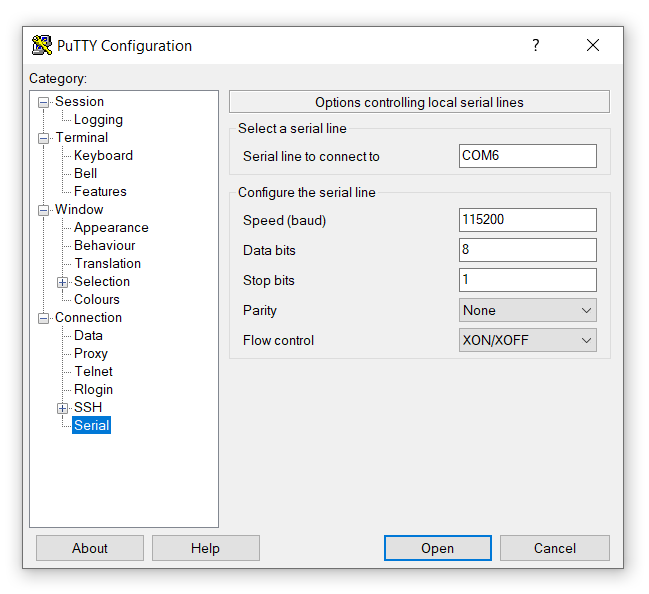
Task: Open Behaviour settings category
Action: pyautogui.click(x=104, y=245)
